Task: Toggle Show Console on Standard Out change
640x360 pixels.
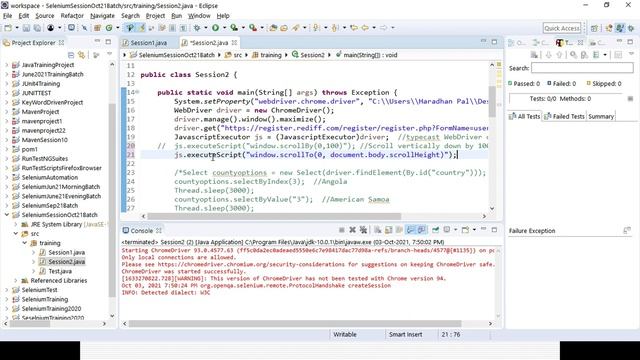Action: [x=411, y=230]
